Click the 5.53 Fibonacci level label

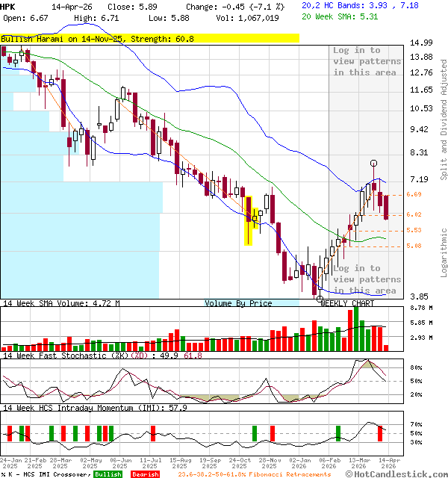pos(414,231)
